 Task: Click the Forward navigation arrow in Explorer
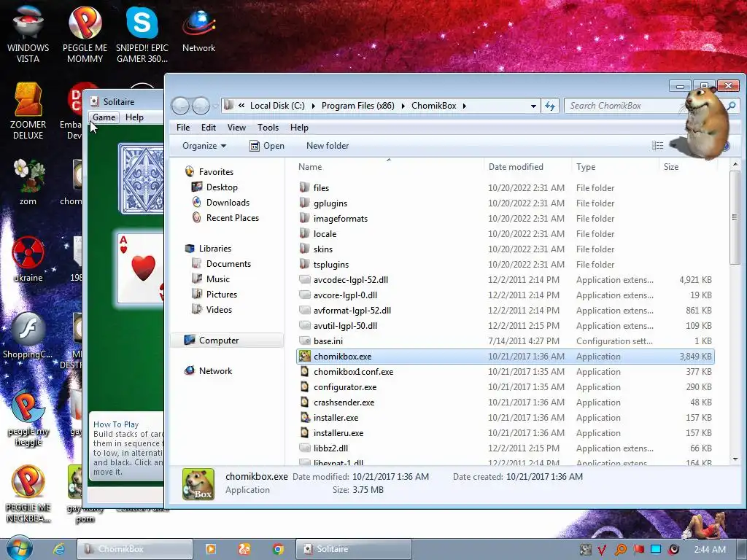pos(201,106)
